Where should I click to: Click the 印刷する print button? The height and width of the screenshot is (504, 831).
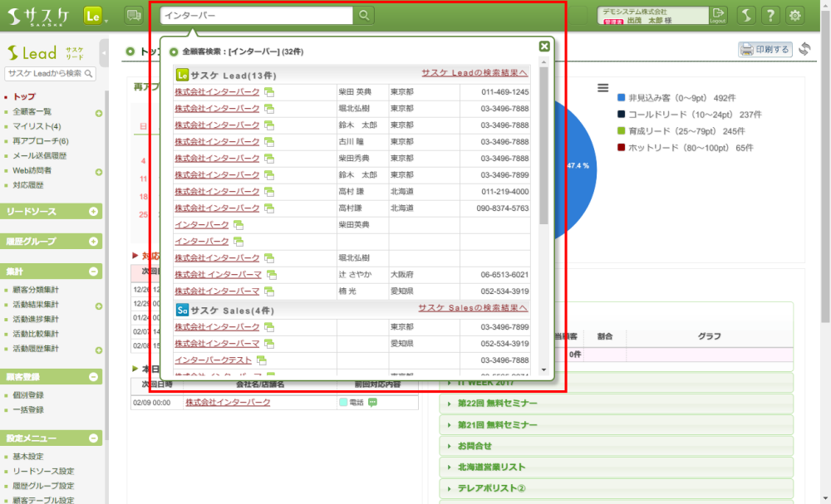coord(765,49)
